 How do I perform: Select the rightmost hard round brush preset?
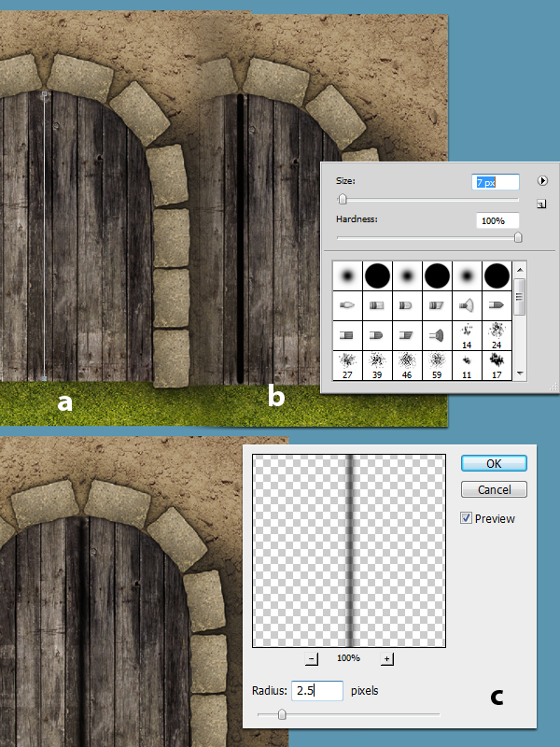click(497, 275)
